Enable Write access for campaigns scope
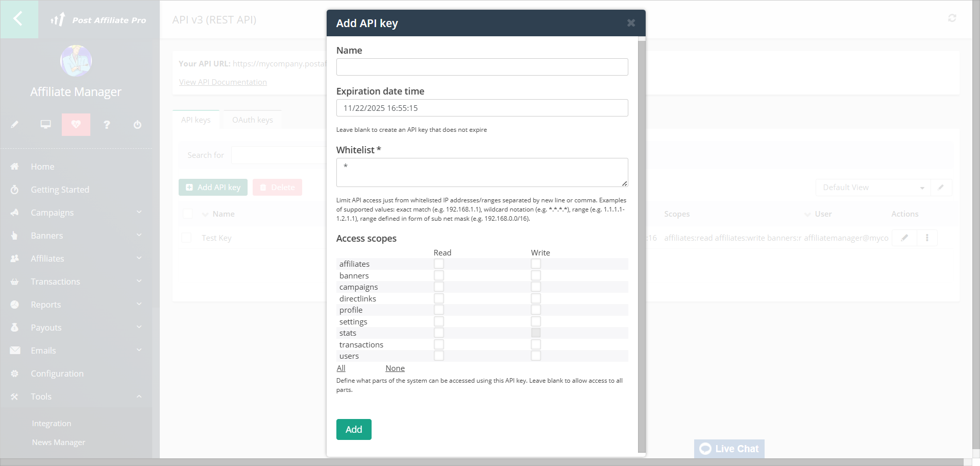980x466 pixels. 535,287
